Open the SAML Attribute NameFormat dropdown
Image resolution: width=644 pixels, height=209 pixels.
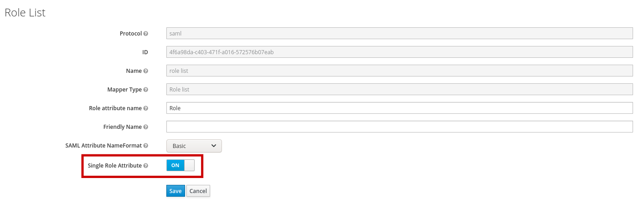(x=194, y=146)
